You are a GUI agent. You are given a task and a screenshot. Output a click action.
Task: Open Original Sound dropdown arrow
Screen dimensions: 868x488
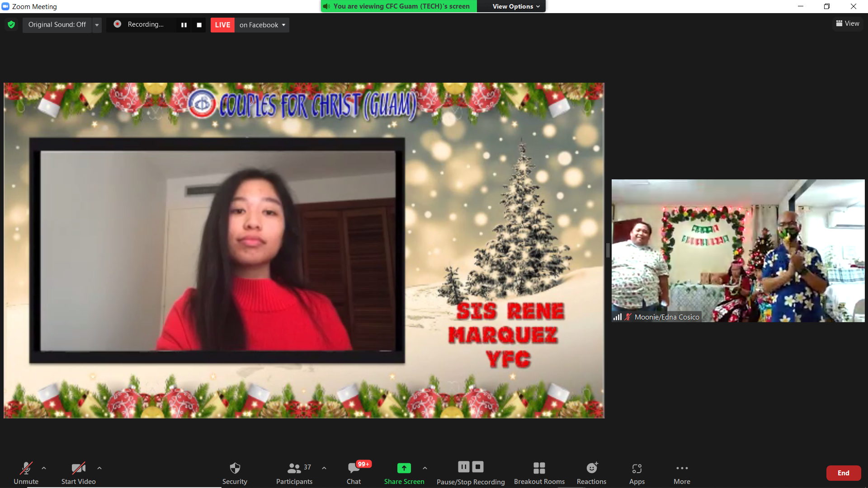click(97, 25)
